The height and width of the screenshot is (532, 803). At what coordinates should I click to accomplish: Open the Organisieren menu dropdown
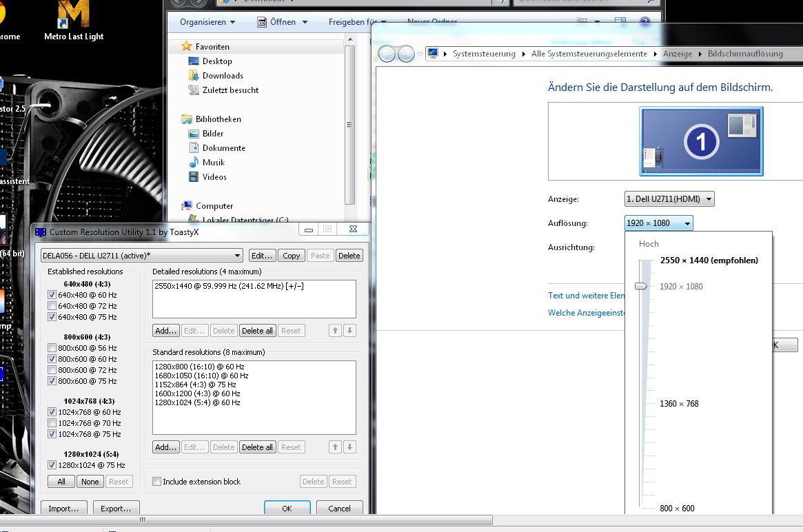[208, 22]
